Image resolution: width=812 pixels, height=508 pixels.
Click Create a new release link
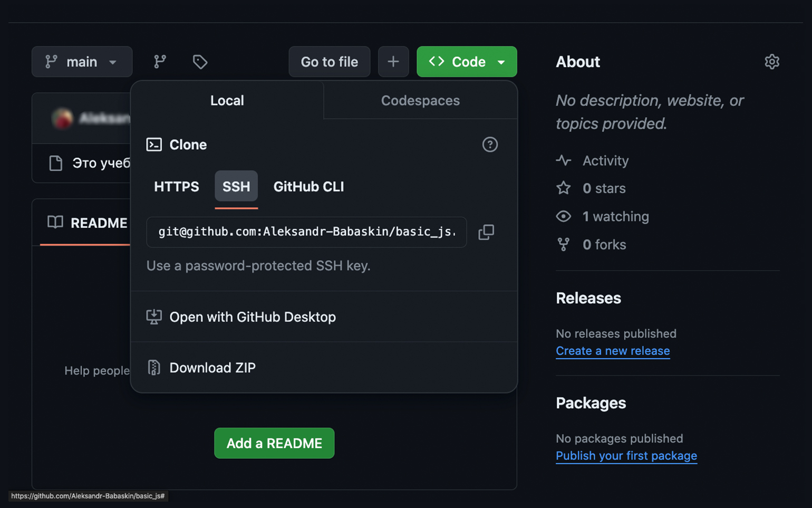click(x=613, y=351)
